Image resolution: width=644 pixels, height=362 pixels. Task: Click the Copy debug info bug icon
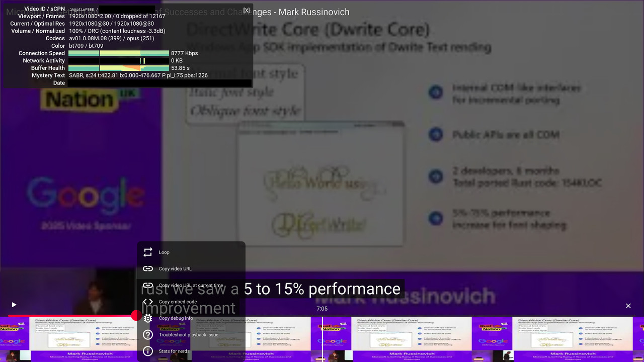147,318
